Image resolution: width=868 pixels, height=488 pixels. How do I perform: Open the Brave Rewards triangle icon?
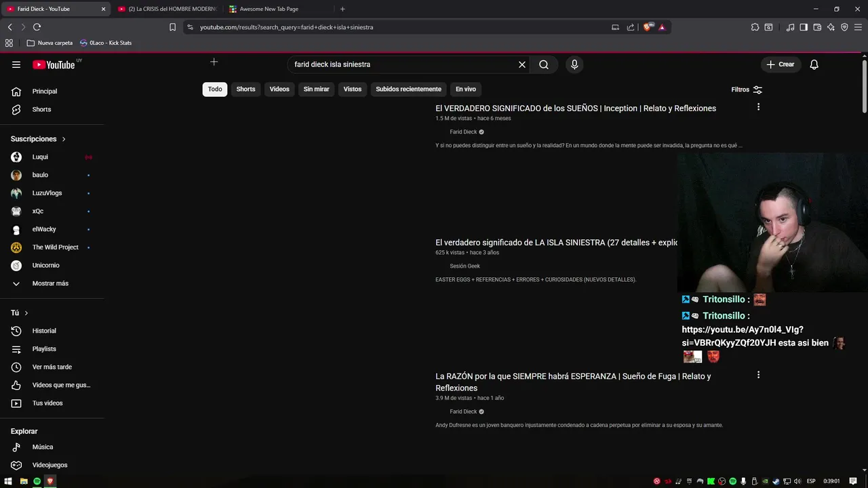point(662,27)
